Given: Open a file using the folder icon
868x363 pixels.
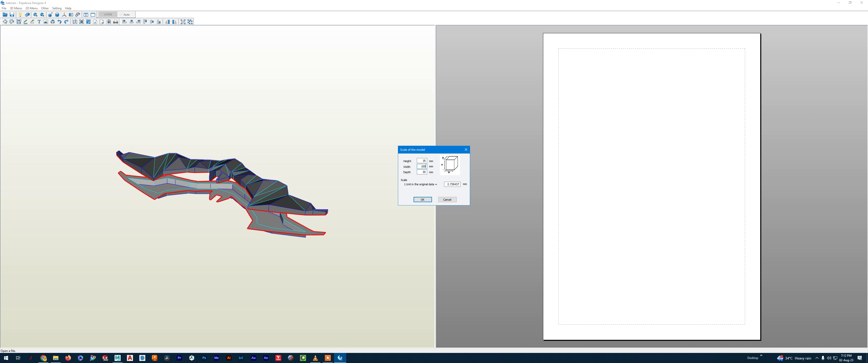Looking at the screenshot, I should 5,14.
